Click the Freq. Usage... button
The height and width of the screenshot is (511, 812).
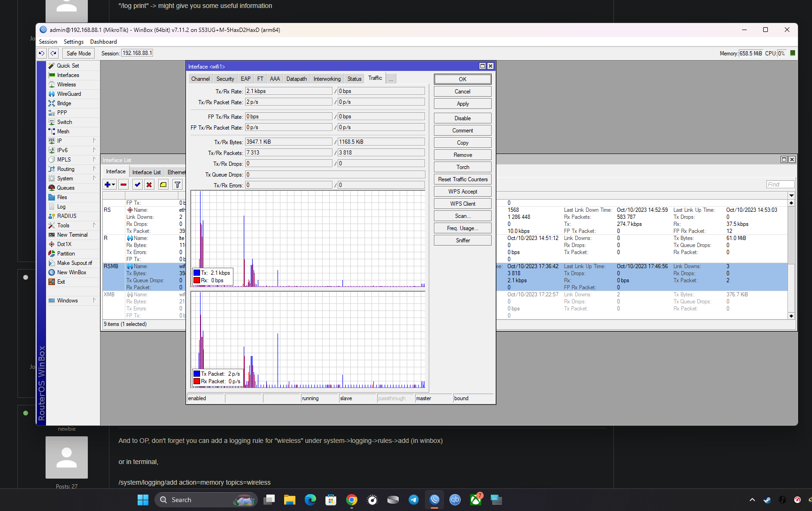click(463, 228)
